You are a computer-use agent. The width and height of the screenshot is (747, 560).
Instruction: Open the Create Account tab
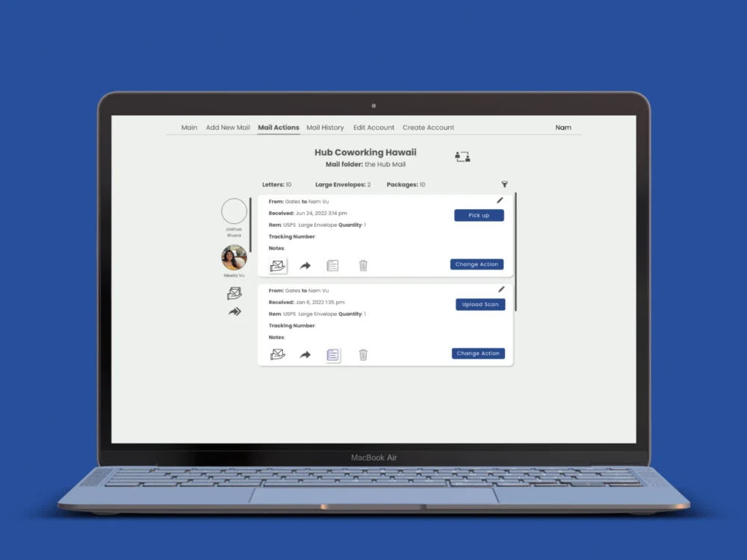[x=428, y=128]
